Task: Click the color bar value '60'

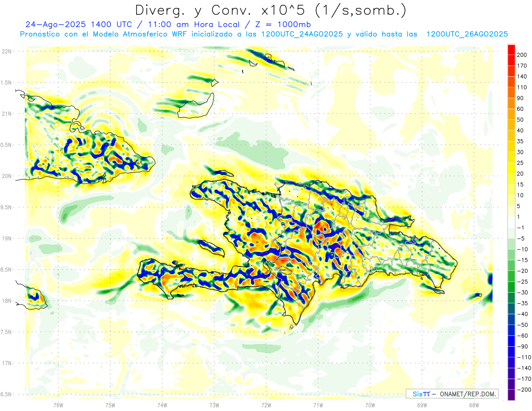Action: (520, 109)
